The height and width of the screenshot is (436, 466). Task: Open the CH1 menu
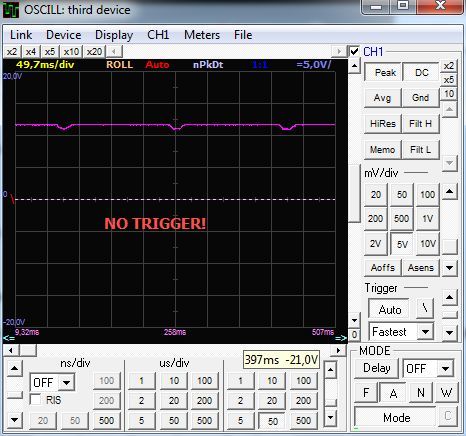(x=158, y=35)
